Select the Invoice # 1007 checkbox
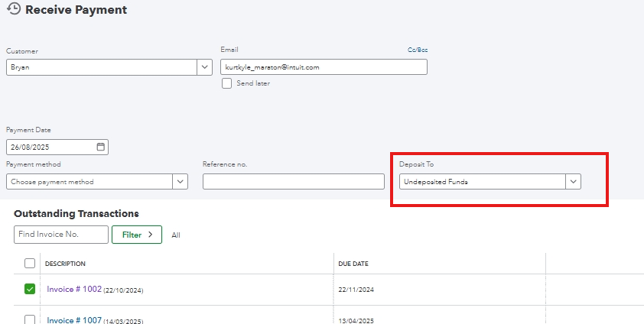644x324 pixels. tap(30, 319)
